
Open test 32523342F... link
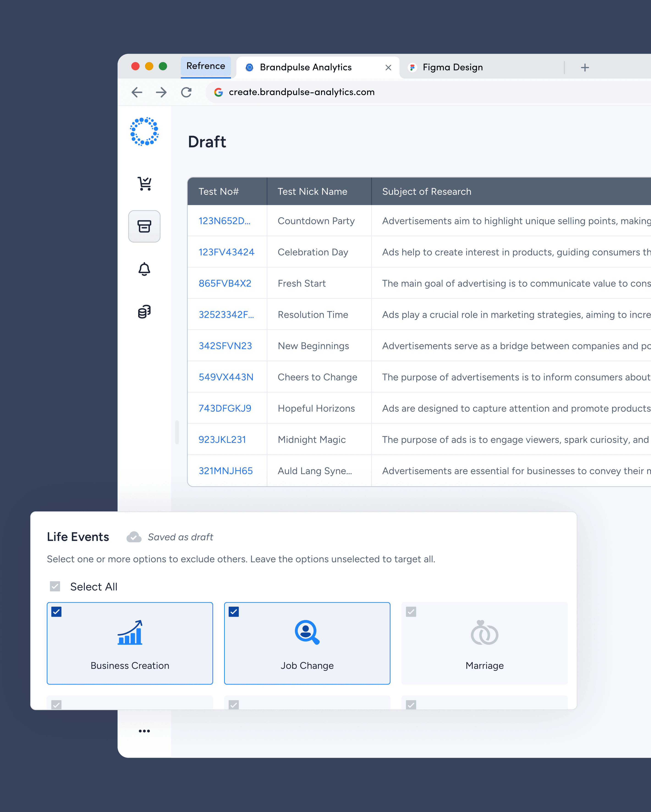pyautogui.click(x=226, y=315)
